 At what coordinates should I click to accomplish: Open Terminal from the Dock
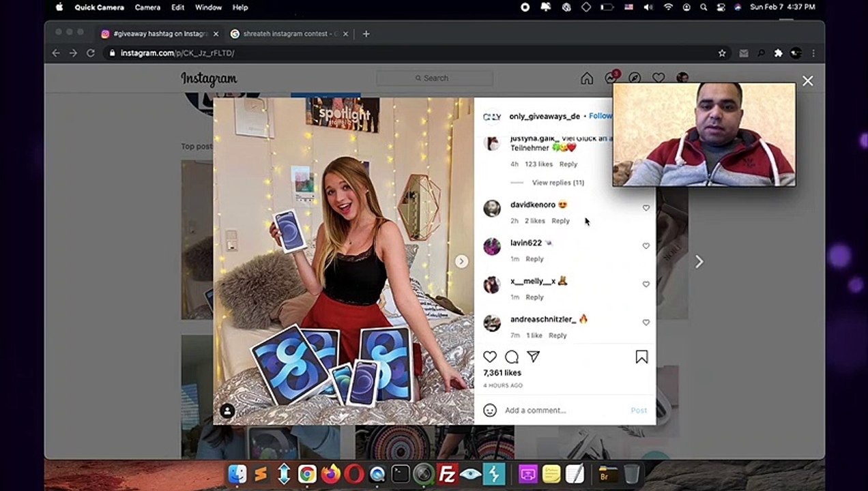(401, 474)
